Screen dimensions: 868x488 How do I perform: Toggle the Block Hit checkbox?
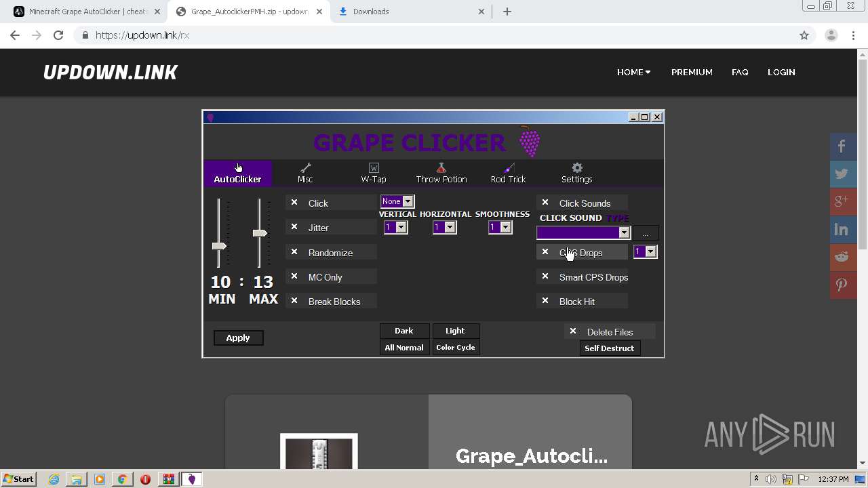(x=545, y=301)
